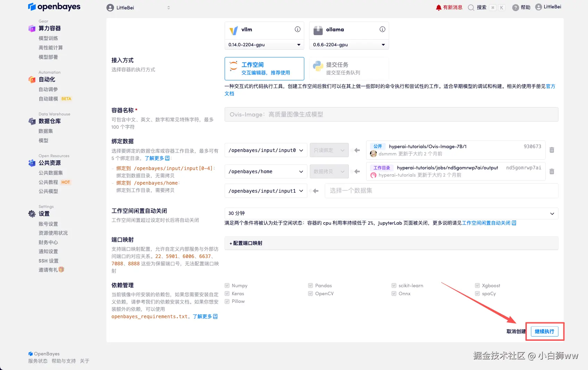Click the arrow beside the input0 binding
This screenshot has height=370, width=588.
coord(357,150)
